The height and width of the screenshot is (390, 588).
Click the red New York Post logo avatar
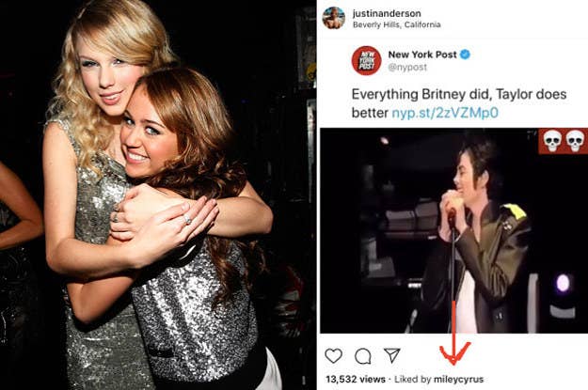(366, 60)
